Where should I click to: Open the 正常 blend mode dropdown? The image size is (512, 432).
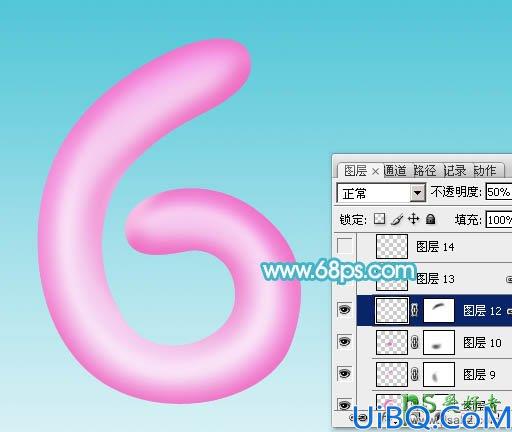(x=417, y=193)
